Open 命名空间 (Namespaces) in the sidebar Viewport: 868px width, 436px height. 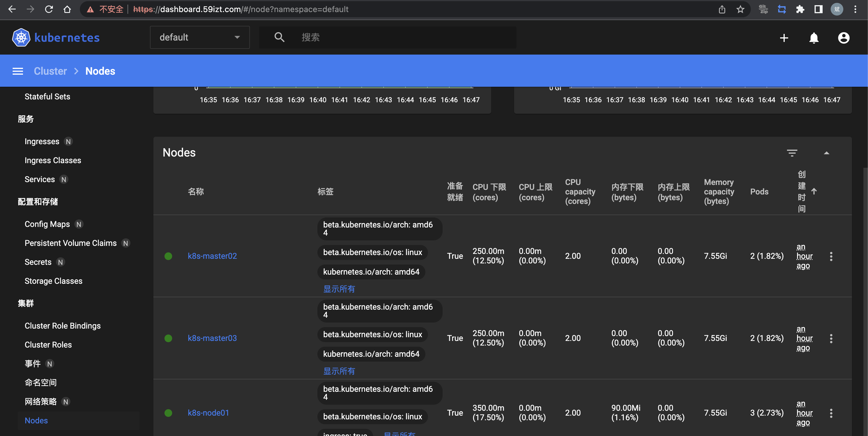coord(40,382)
